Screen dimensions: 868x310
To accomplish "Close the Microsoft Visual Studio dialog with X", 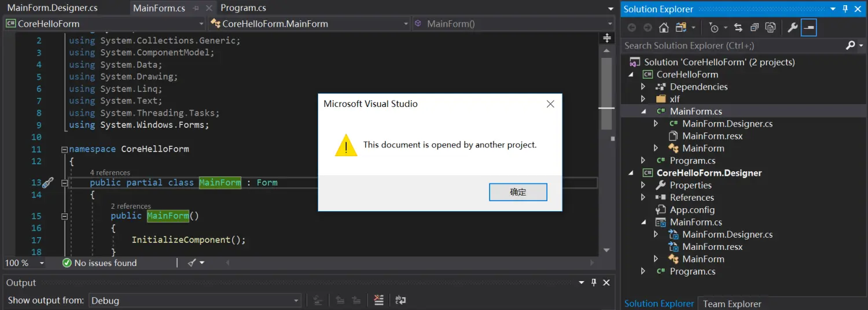I will click(x=550, y=104).
